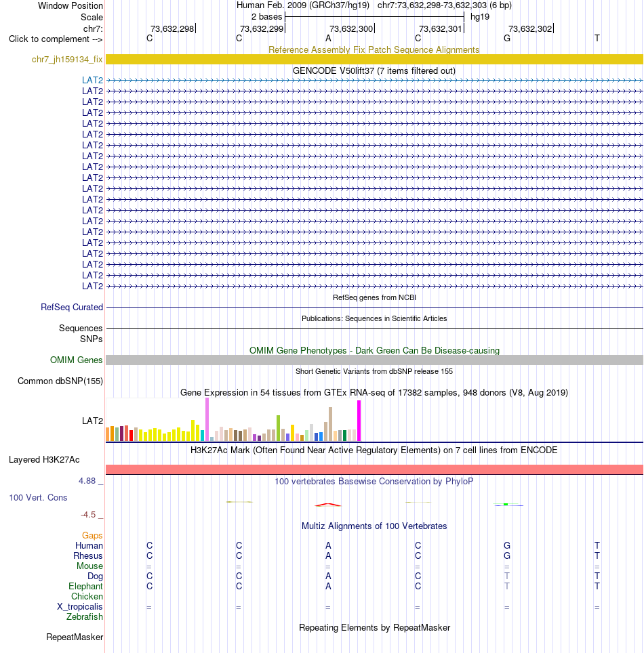The width and height of the screenshot is (644, 653).
Task: Click the RefSeq Curated track label
Action: click(72, 307)
